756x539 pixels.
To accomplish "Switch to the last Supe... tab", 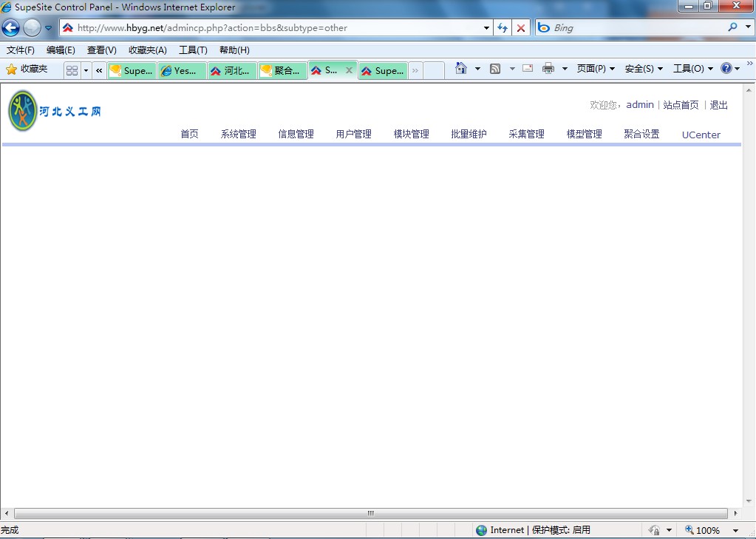I will [x=383, y=70].
